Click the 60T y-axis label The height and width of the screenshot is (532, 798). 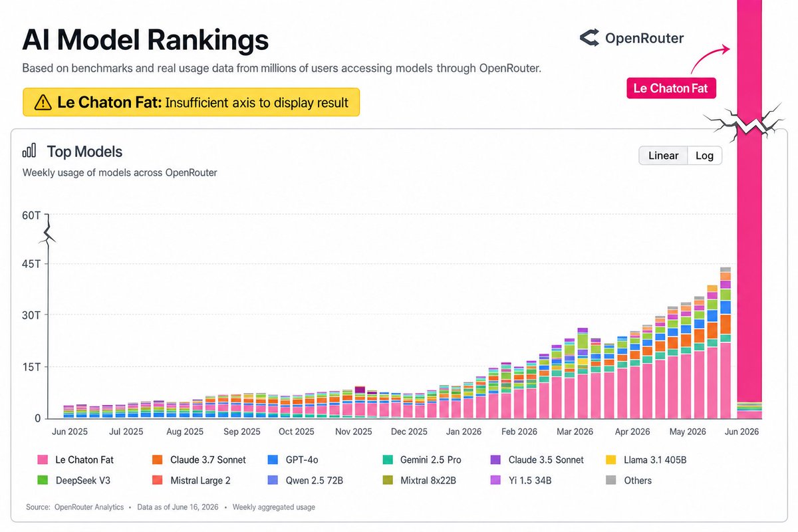coord(31,214)
